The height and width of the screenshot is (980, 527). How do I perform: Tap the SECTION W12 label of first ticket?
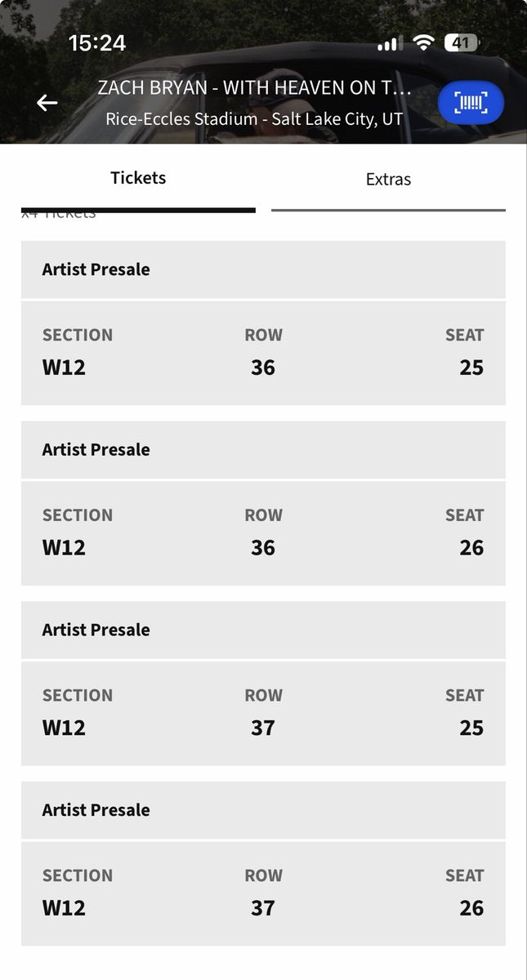(x=78, y=353)
